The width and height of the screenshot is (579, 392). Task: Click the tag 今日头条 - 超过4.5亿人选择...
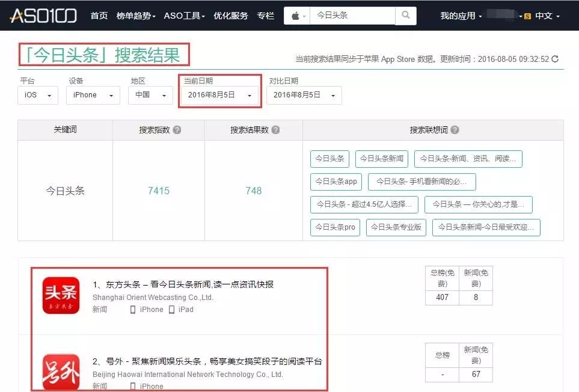click(364, 204)
